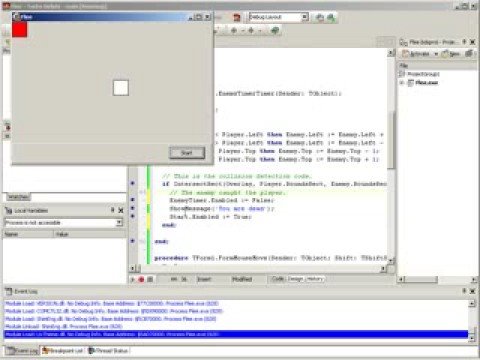
Task: Close the Project Manager panel
Action: 472,42
